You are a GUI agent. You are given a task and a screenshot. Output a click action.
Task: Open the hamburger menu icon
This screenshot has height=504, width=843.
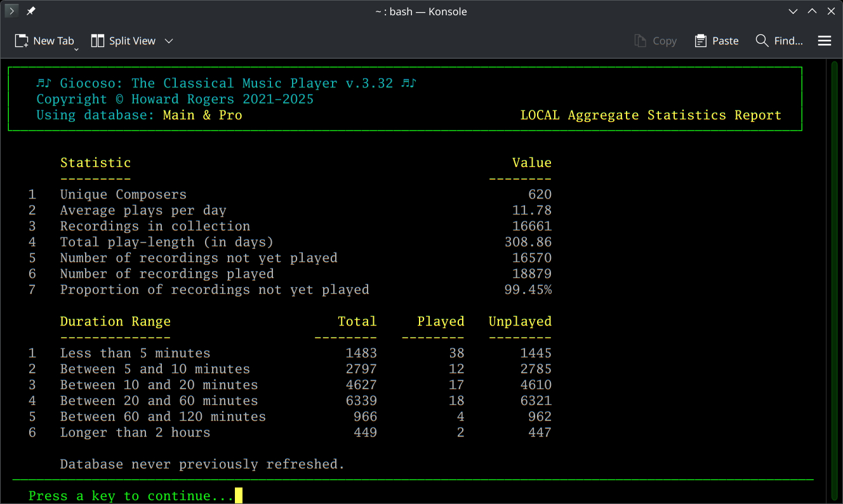825,41
